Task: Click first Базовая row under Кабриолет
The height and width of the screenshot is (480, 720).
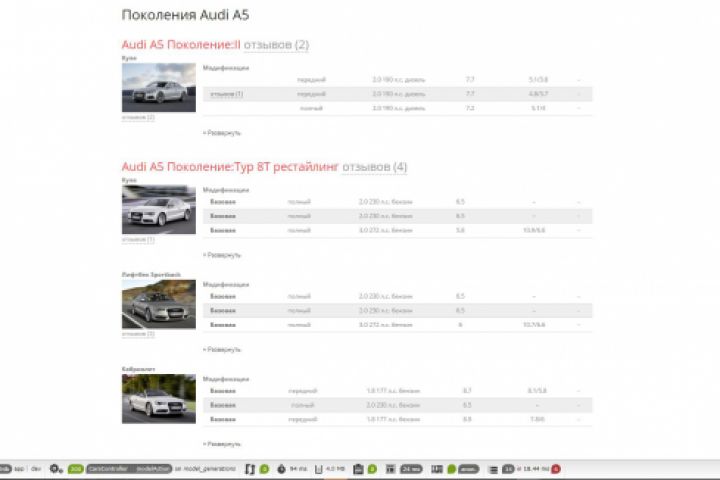Action: (398, 391)
